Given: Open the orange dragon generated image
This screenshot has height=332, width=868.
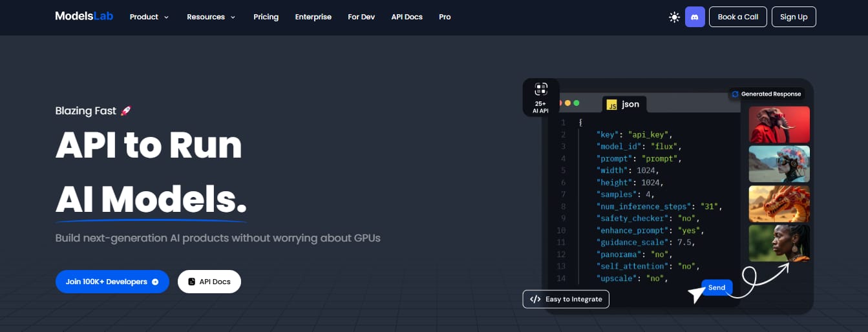Looking at the screenshot, I should (779, 203).
